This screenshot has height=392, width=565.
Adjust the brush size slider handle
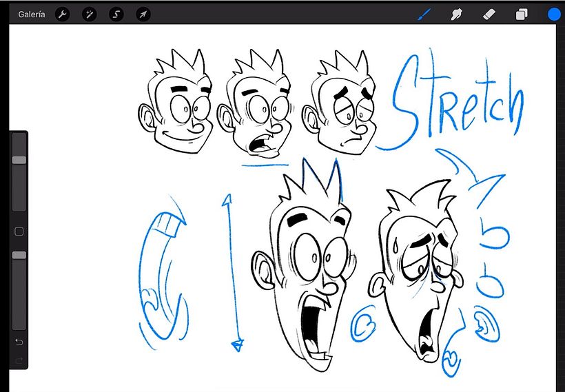coord(19,160)
